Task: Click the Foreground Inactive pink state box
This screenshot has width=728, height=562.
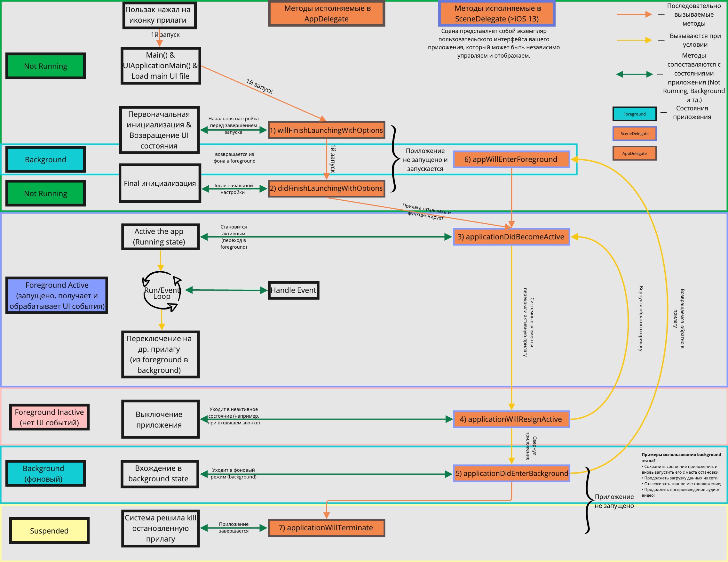Action: coord(49,417)
